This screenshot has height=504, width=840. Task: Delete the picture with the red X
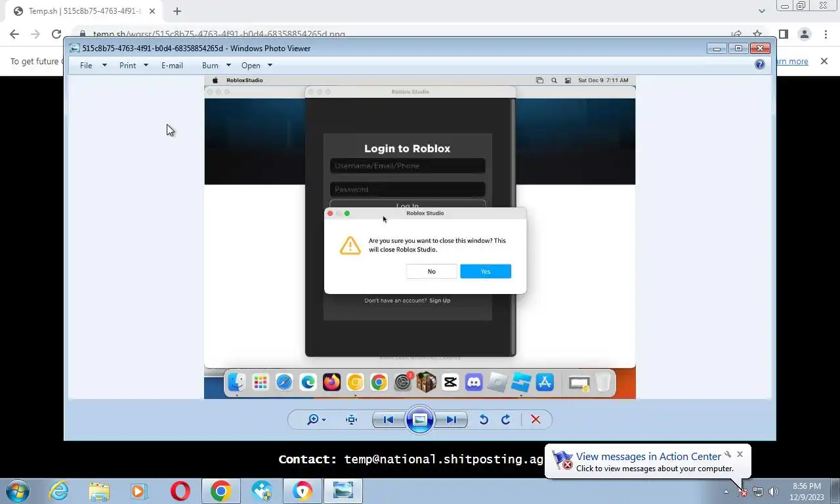point(535,420)
